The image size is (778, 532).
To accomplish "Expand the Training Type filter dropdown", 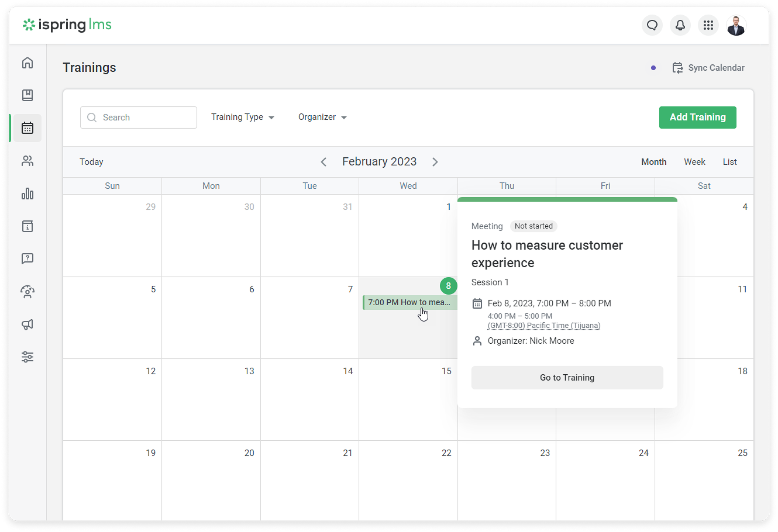I will [242, 117].
